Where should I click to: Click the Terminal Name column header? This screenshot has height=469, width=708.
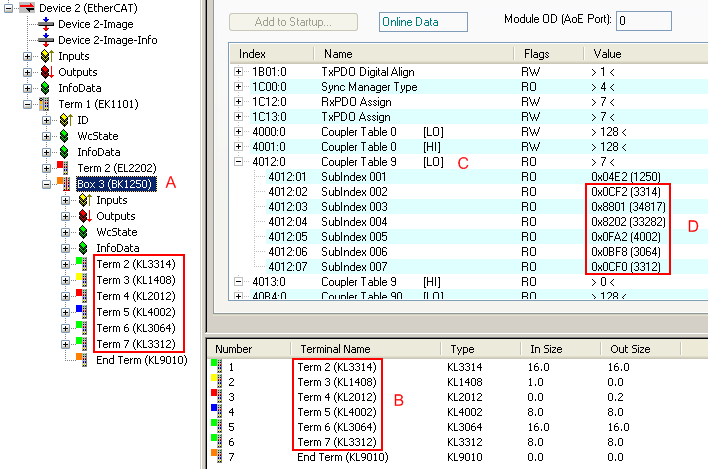365,349
